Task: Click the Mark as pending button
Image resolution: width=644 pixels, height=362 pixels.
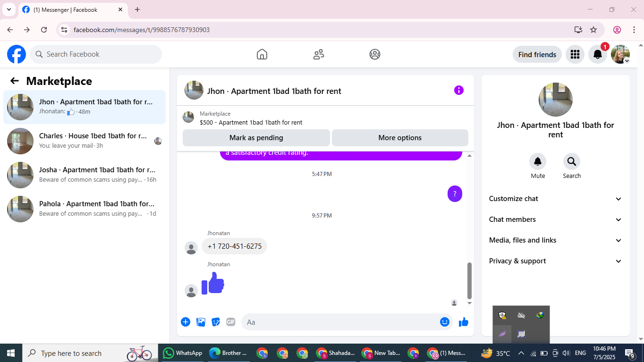Action: [256, 138]
